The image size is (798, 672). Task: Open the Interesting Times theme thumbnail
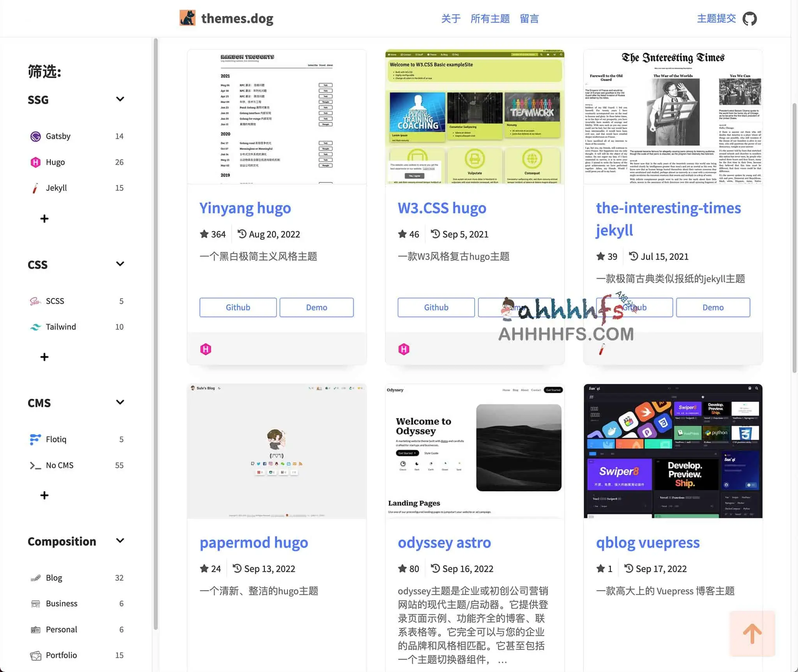point(673,117)
